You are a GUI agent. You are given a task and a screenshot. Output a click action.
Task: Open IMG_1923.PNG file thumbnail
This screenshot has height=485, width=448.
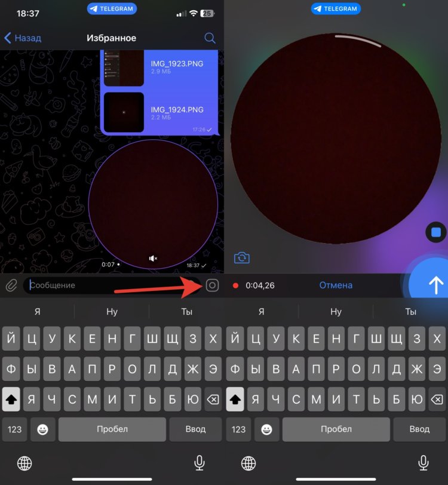tap(124, 68)
